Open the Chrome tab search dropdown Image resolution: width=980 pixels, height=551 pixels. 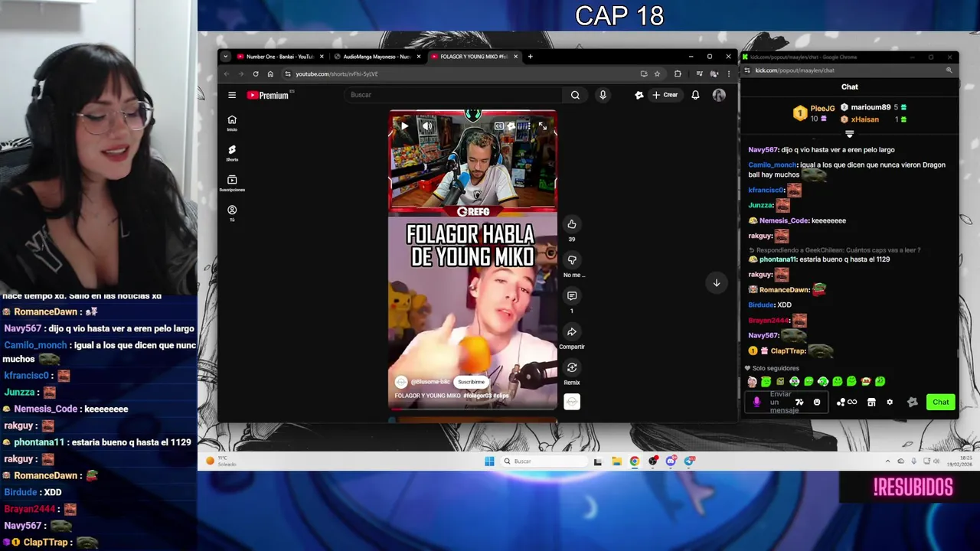pyautogui.click(x=225, y=57)
